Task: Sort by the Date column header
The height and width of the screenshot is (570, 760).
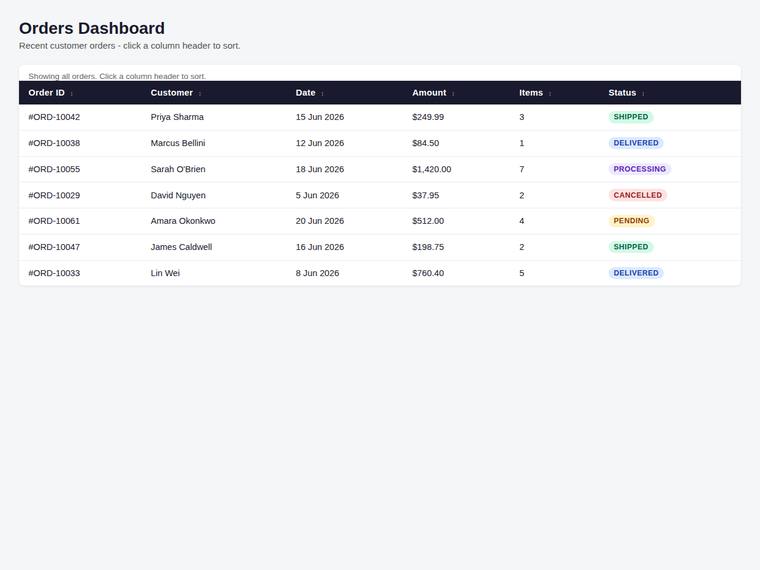Action: [345, 93]
